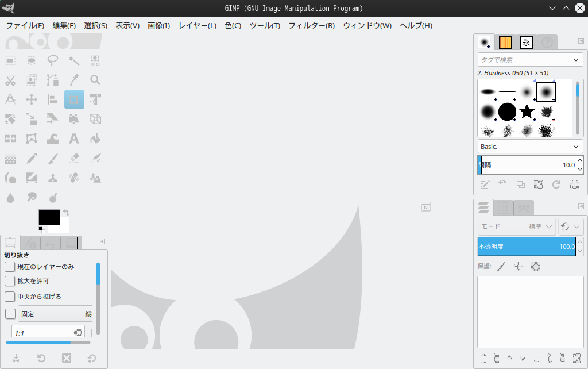The image size is (588, 369).
Task: Refresh the brushes list
Action: point(556,184)
